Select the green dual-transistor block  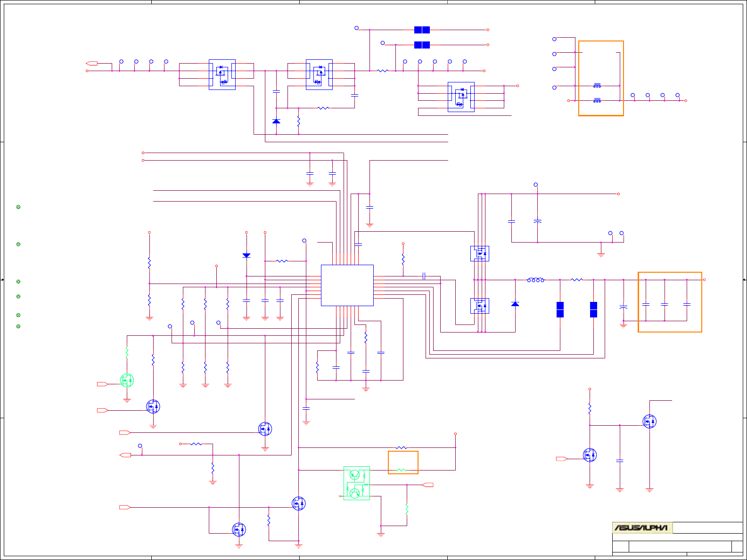click(x=357, y=483)
